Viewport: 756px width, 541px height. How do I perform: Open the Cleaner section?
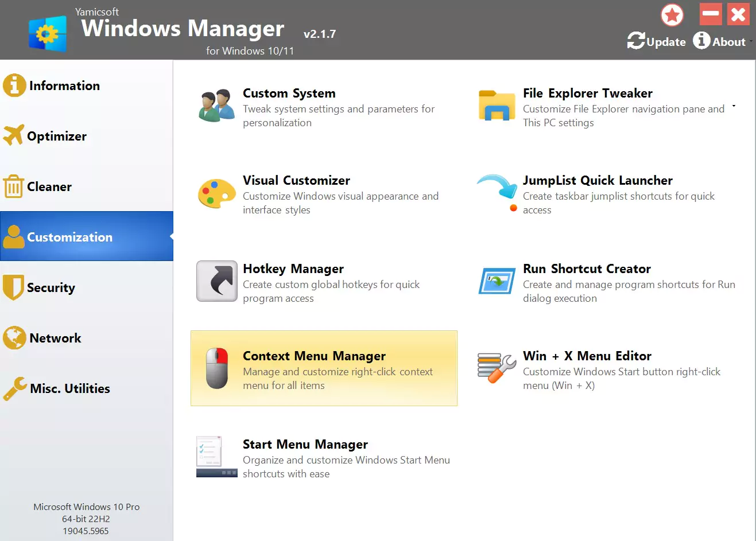point(86,186)
